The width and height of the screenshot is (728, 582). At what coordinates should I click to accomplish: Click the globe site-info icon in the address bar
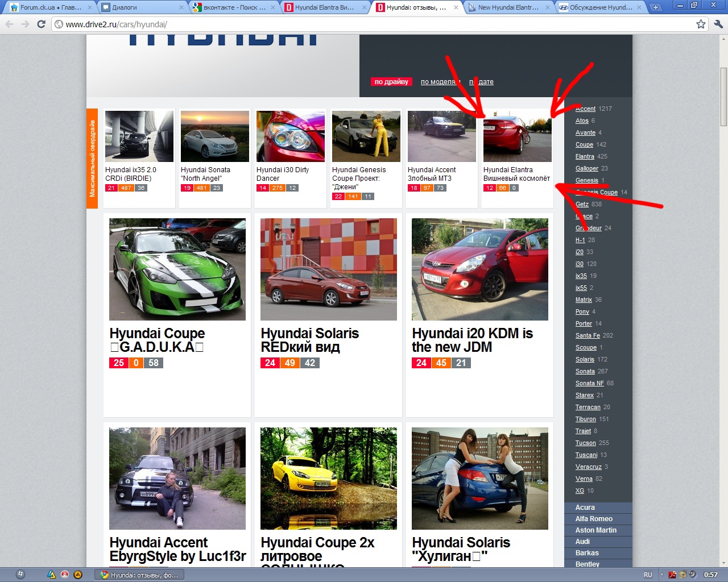pos(59,24)
